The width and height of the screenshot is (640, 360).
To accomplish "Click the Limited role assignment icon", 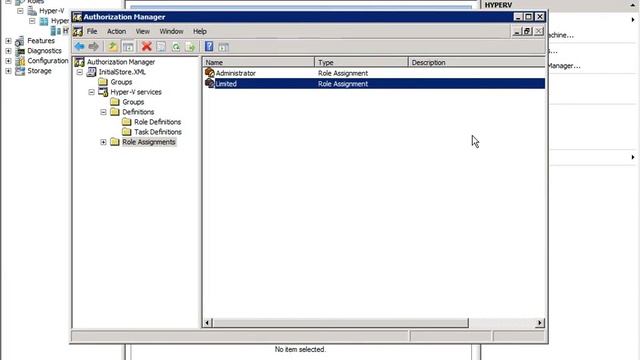I will (x=210, y=83).
